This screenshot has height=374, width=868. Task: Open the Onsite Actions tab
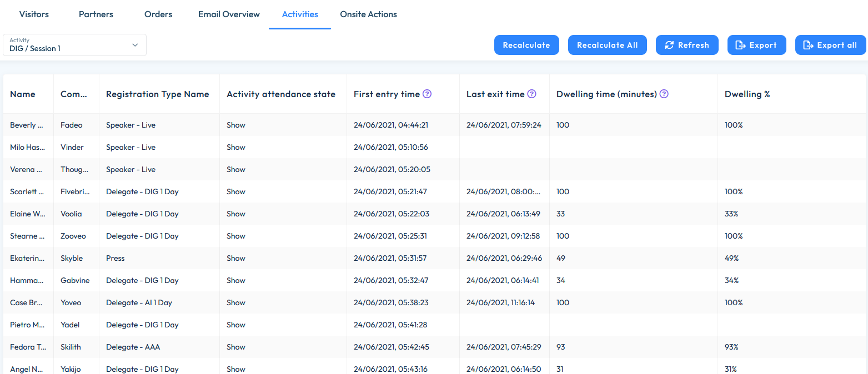[x=368, y=14]
